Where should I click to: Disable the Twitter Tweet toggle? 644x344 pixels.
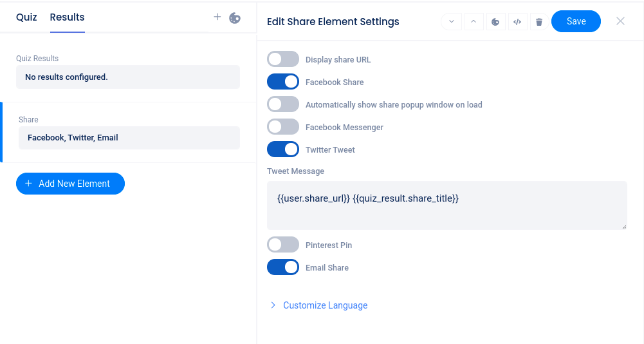click(283, 149)
